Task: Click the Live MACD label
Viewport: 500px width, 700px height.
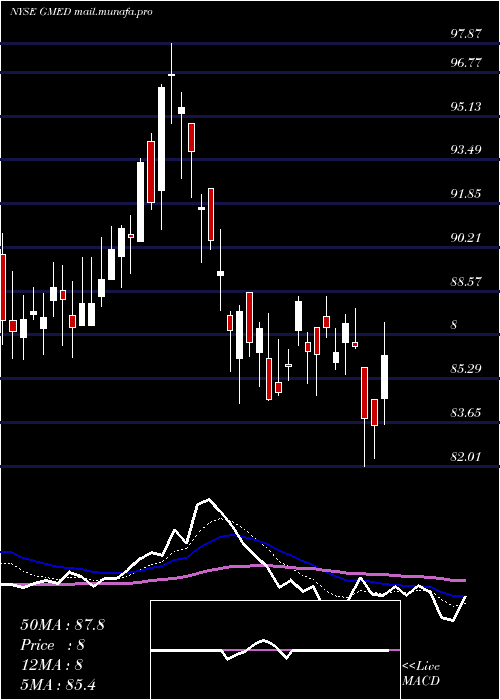Action: point(421,673)
